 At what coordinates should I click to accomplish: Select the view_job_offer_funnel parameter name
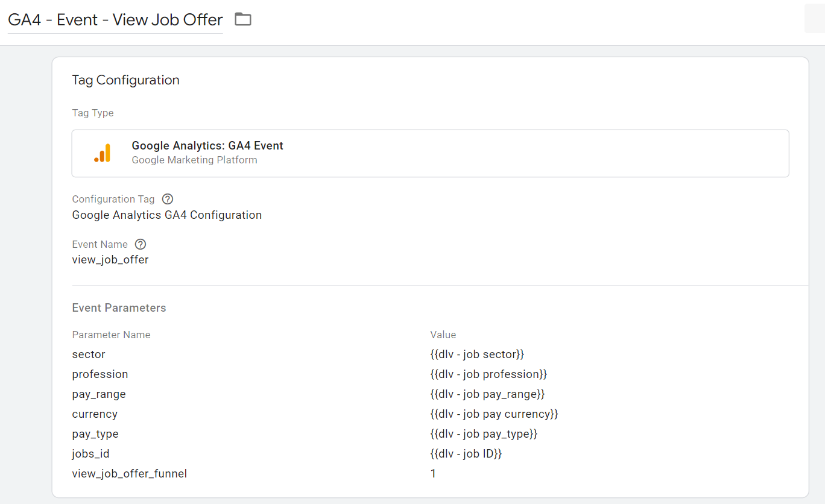click(x=130, y=474)
